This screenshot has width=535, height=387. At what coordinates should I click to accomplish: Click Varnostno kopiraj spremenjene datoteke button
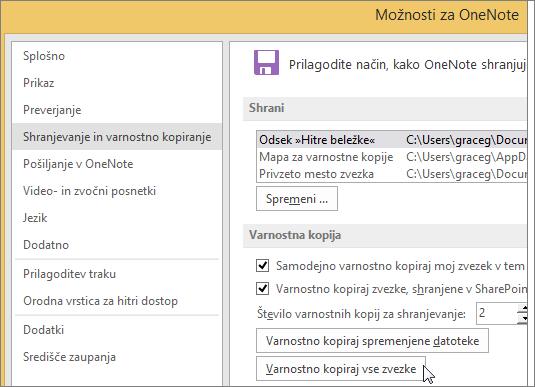point(372,341)
